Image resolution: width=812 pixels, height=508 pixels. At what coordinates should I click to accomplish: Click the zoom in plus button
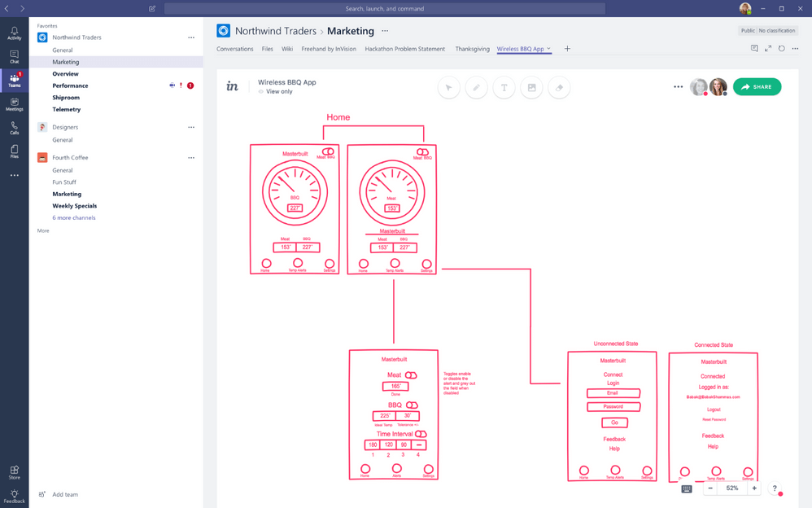click(x=754, y=488)
